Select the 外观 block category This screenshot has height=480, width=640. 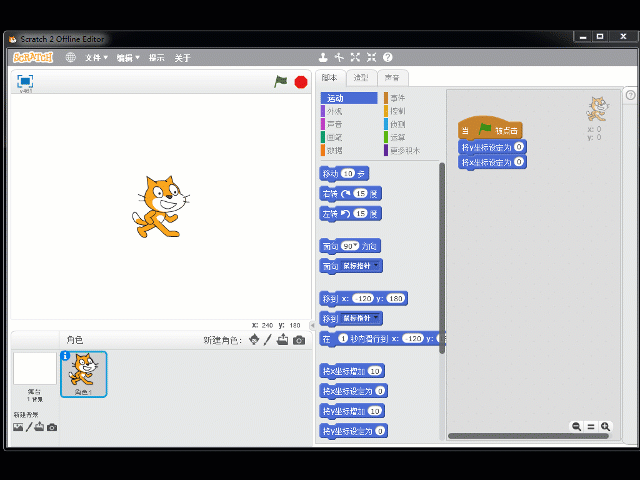[349, 111]
